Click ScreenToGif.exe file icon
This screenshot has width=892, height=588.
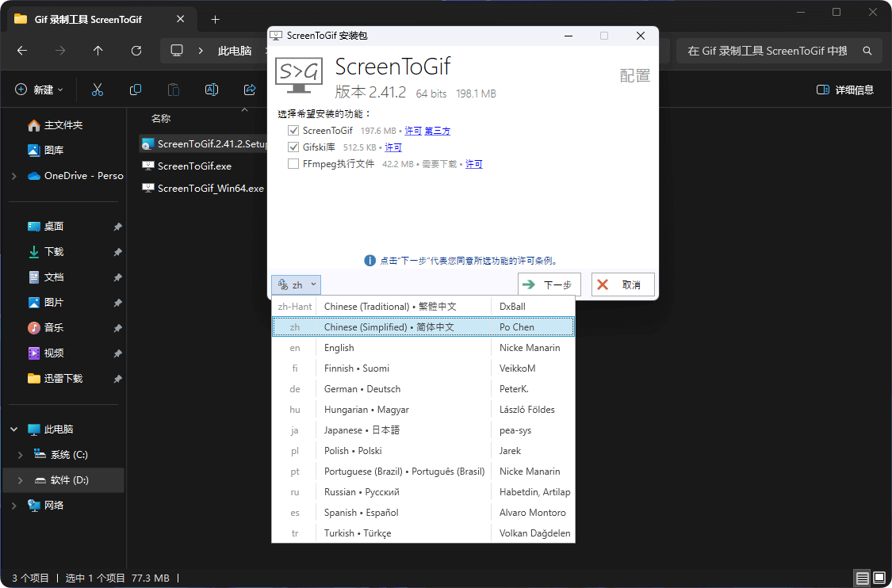pyautogui.click(x=148, y=166)
